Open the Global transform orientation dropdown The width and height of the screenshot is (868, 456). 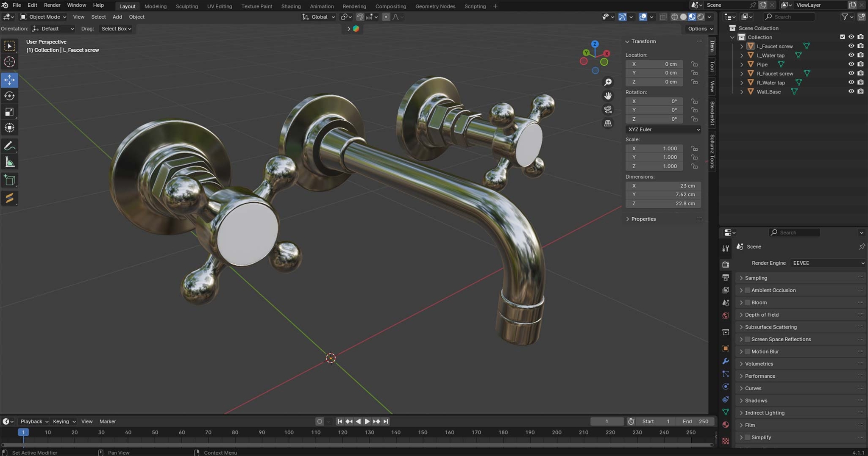(319, 17)
